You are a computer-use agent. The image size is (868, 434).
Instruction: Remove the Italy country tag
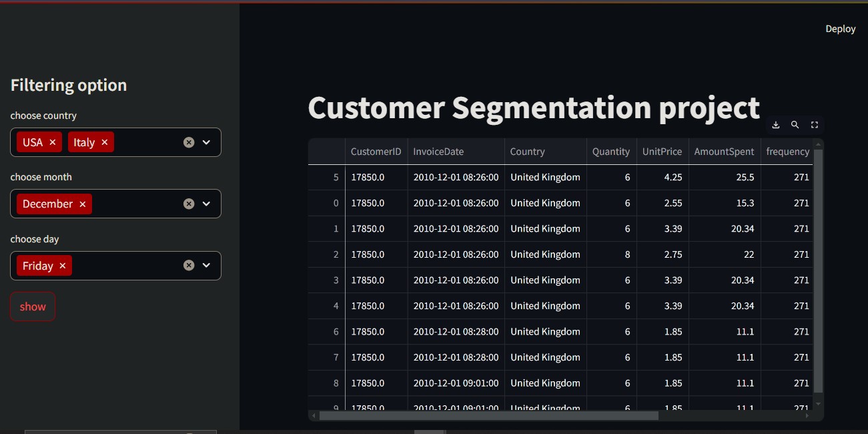(x=105, y=142)
